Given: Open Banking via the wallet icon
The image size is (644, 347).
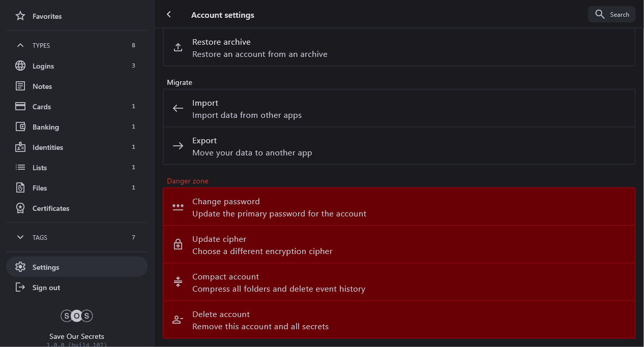Looking at the screenshot, I should tap(20, 127).
